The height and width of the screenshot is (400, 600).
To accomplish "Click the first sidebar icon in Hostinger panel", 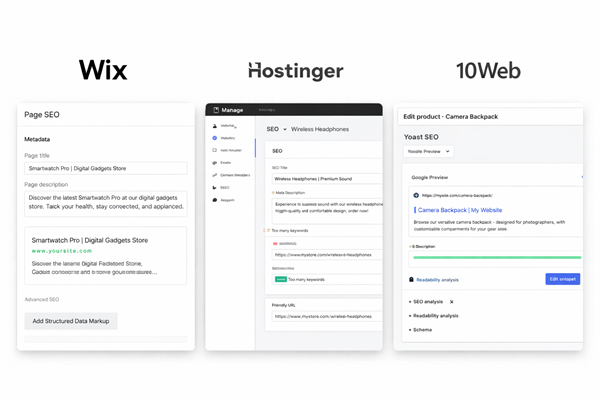I will click(x=214, y=126).
